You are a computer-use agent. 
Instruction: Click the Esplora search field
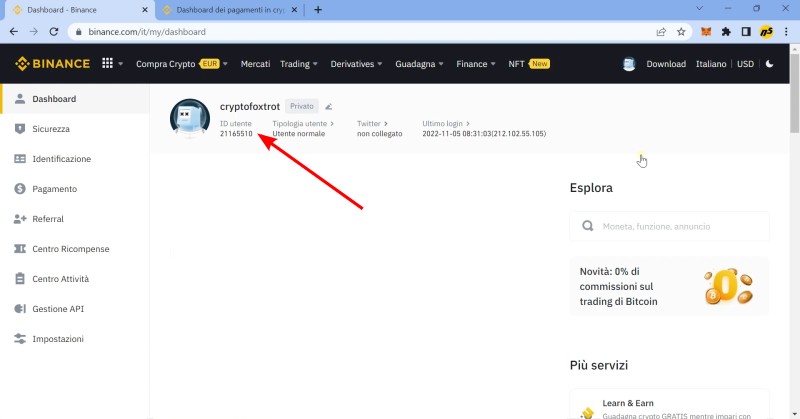669,226
